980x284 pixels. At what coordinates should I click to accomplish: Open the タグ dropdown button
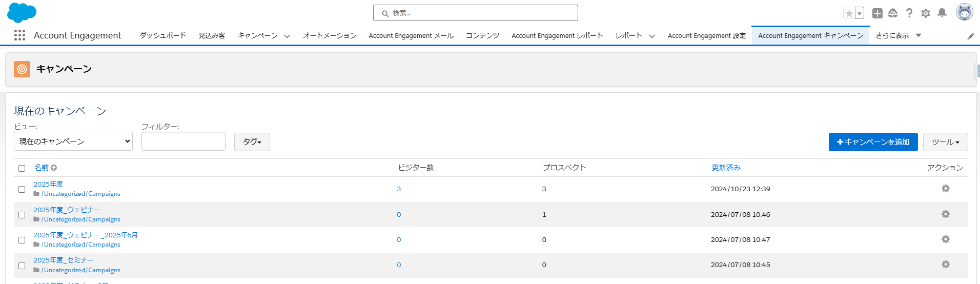click(252, 142)
